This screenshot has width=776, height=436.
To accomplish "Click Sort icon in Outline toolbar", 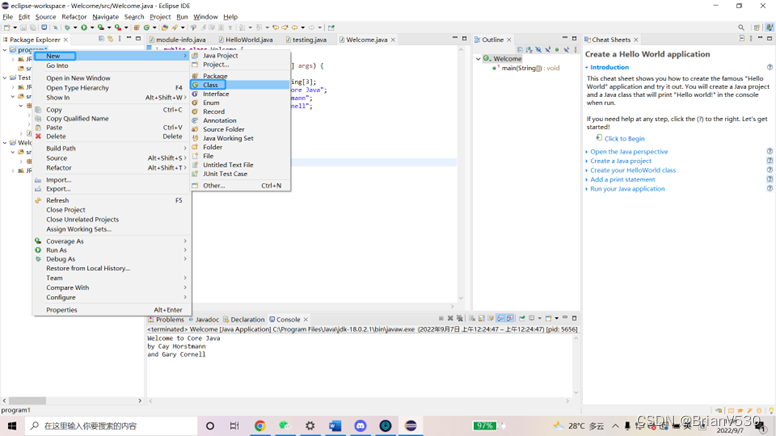I will 529,49.
